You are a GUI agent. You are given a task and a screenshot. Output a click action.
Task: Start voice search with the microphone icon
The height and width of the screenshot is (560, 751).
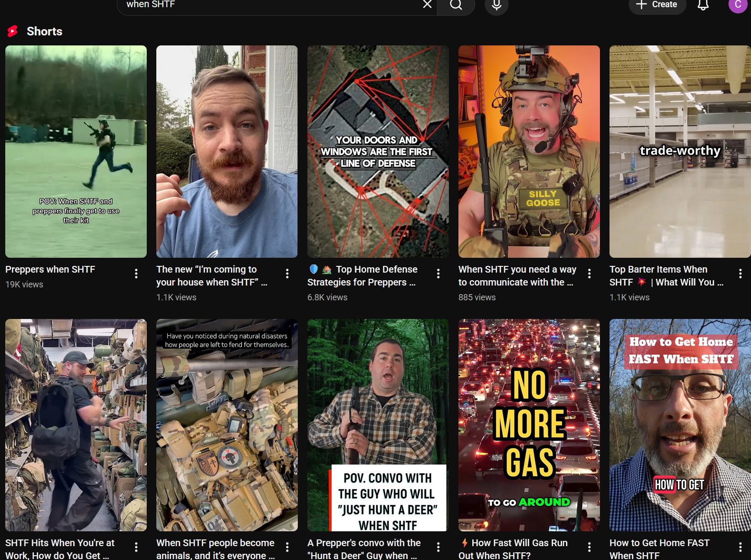pos(496,5)
